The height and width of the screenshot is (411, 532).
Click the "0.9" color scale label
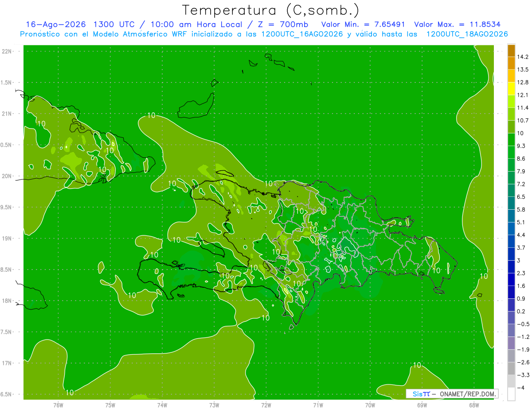[521, 298]
